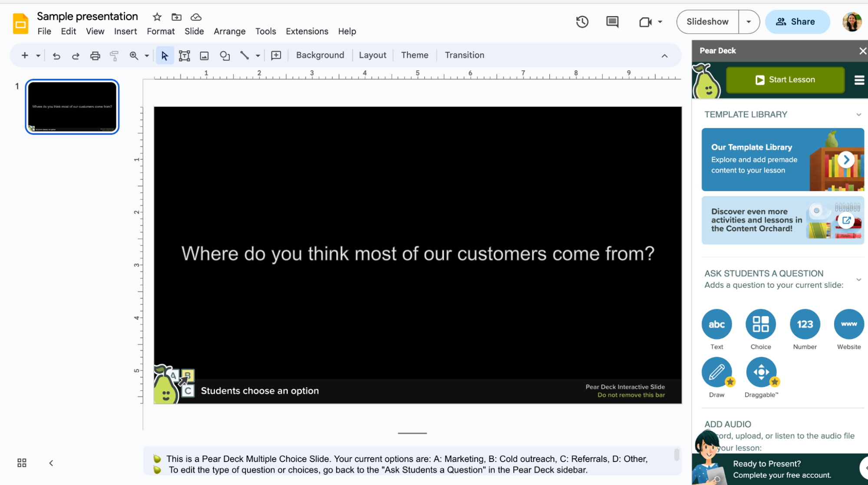
Task: Insert an image using the toolbar icon
Action: (x=204, y=56)
